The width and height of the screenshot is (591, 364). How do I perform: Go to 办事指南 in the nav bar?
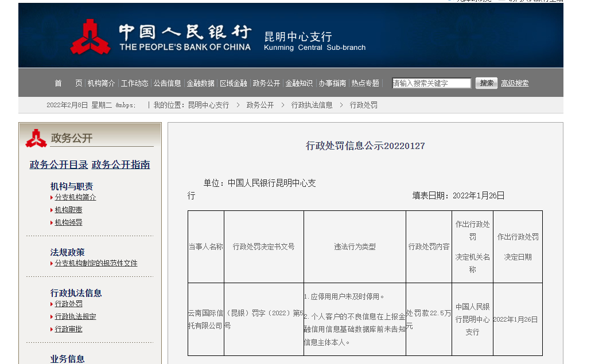coord(332,83)
